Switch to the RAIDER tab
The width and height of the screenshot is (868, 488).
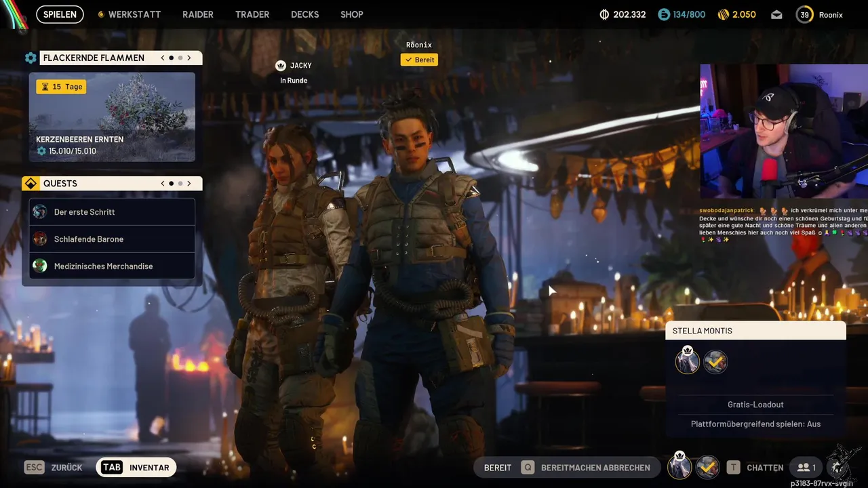(x=198, y=14)
